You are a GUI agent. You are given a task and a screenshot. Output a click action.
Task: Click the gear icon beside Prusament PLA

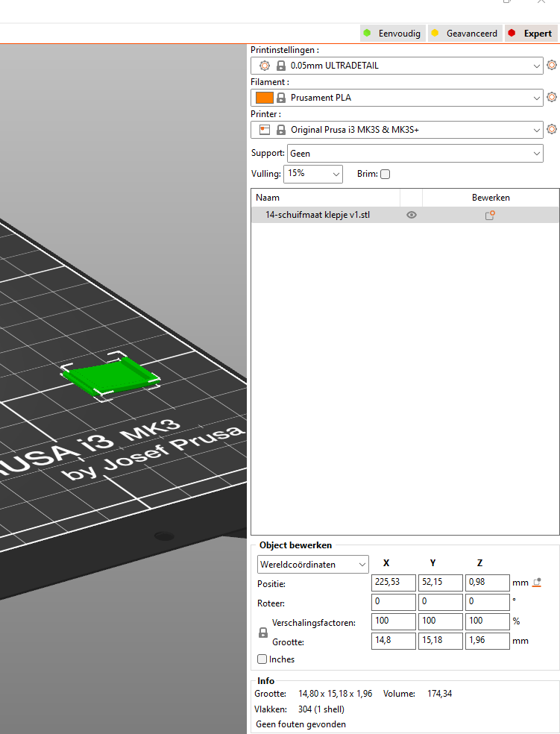point(552,98)
